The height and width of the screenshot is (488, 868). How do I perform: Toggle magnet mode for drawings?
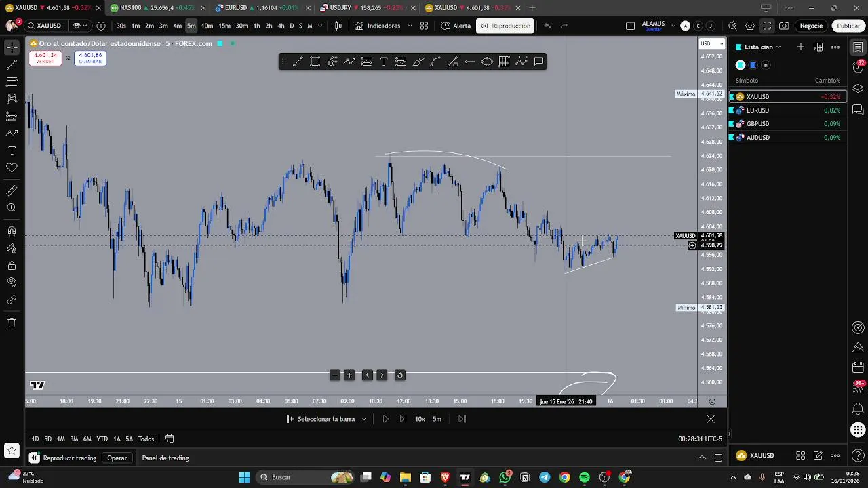(12, 231)
